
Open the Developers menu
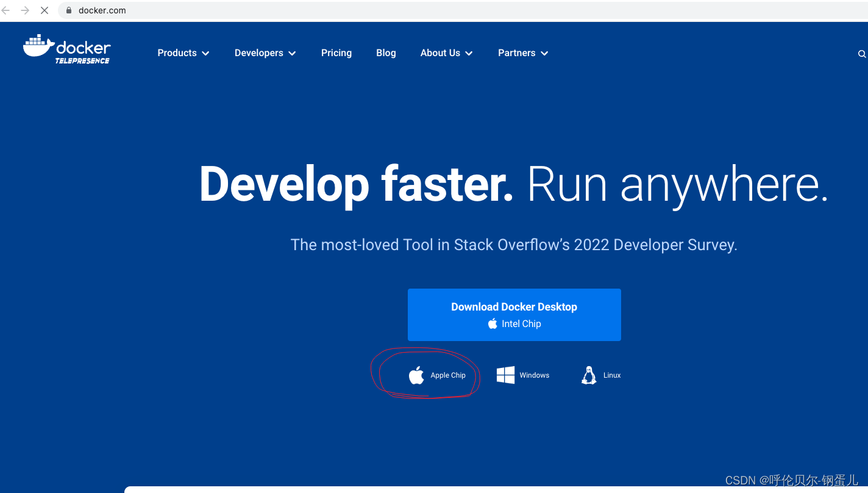tap(265, 53)
